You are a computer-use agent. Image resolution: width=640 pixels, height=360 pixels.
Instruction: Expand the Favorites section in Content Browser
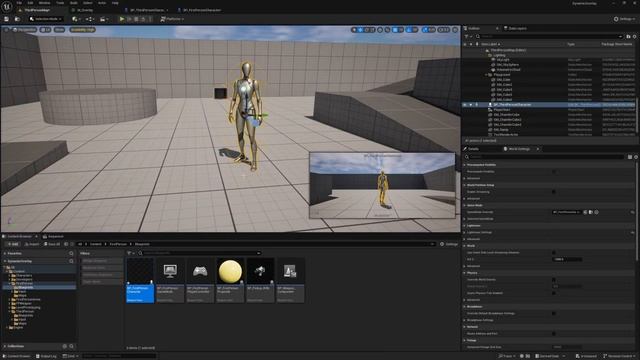tap(5, 253)
